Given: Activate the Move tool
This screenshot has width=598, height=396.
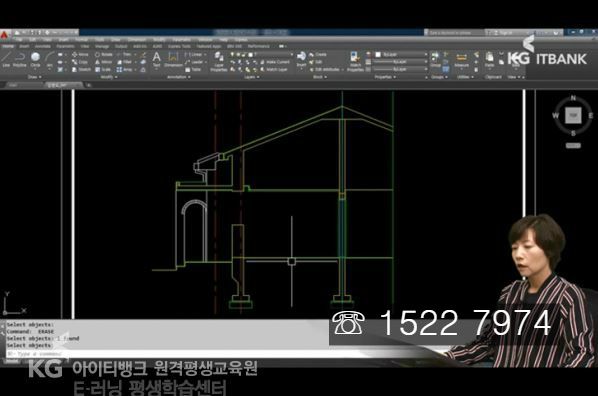Looking at the screenshot, I should pos(80,55).
